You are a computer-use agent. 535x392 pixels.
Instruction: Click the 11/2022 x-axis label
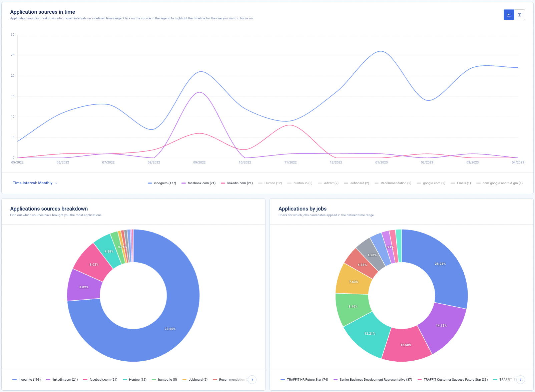(x=291, y=162)
